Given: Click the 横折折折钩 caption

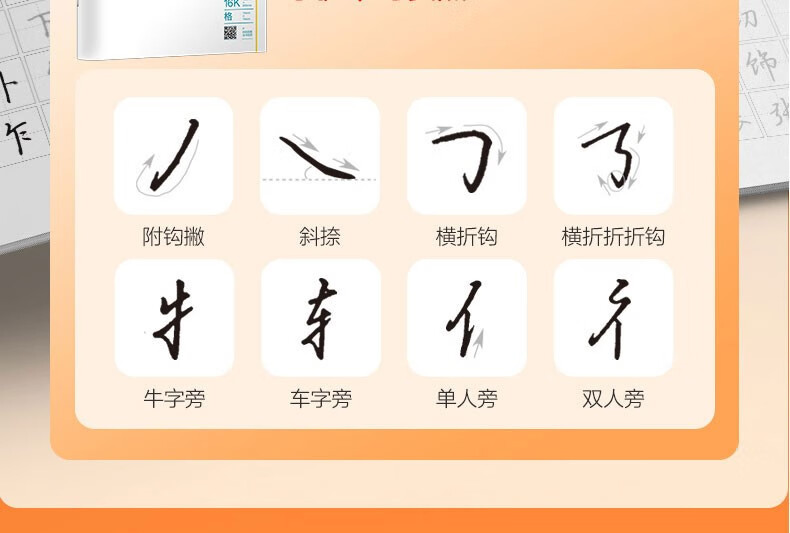Looking at the screenshot, I should click(x=613, y=237).
